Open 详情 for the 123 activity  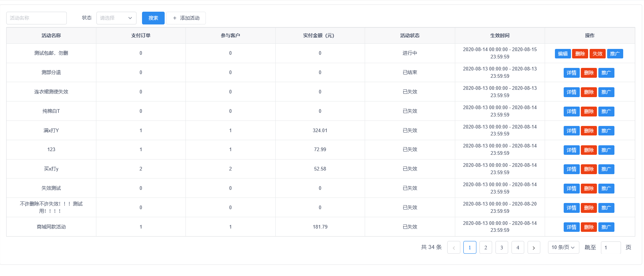click(x=571, y=150)
